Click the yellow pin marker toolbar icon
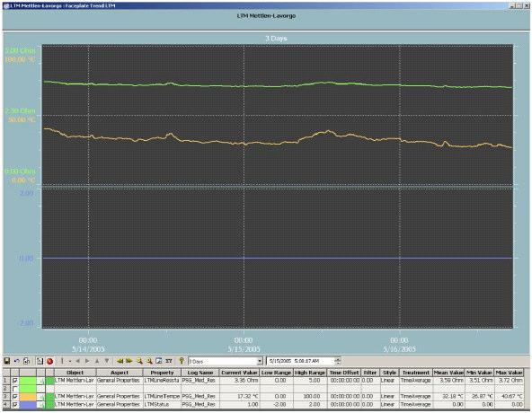 click(x=182, y=361)
